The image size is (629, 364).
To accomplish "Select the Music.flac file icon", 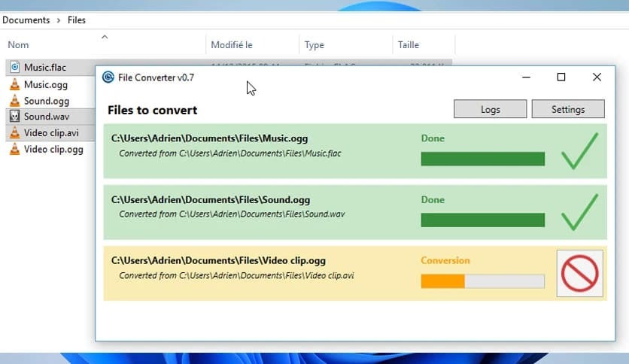I will (14, 68).
